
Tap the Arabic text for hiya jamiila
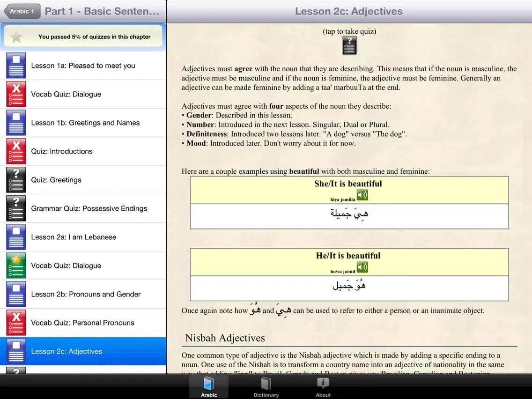[349, 214]
